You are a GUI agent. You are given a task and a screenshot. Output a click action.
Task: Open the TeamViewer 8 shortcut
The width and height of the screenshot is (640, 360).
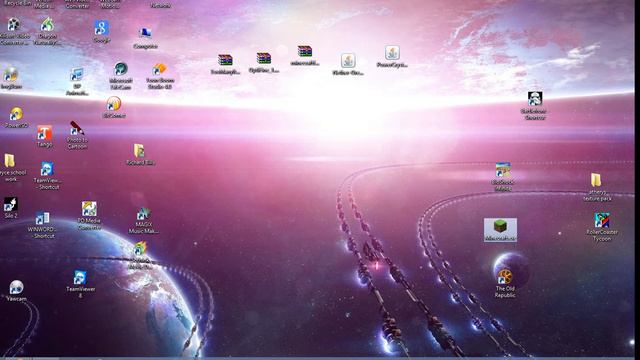pyautogui.click(x=80, y=278)
